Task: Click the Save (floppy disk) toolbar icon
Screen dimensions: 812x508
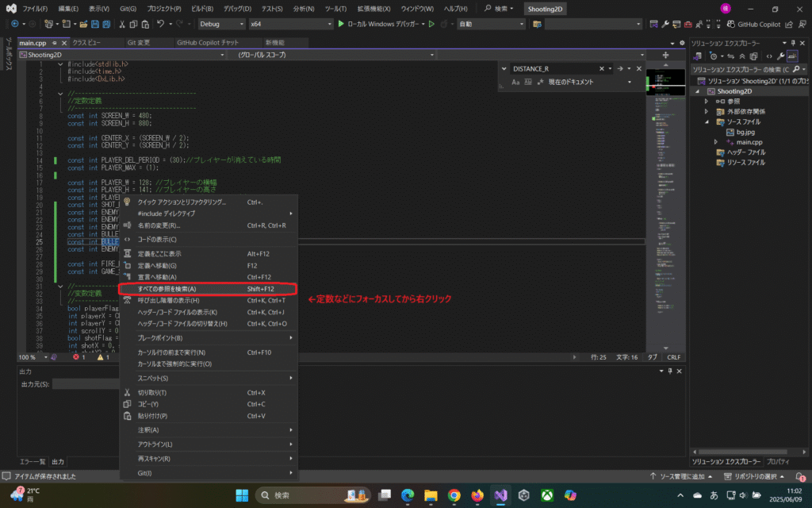Action: tap(95, 24)
